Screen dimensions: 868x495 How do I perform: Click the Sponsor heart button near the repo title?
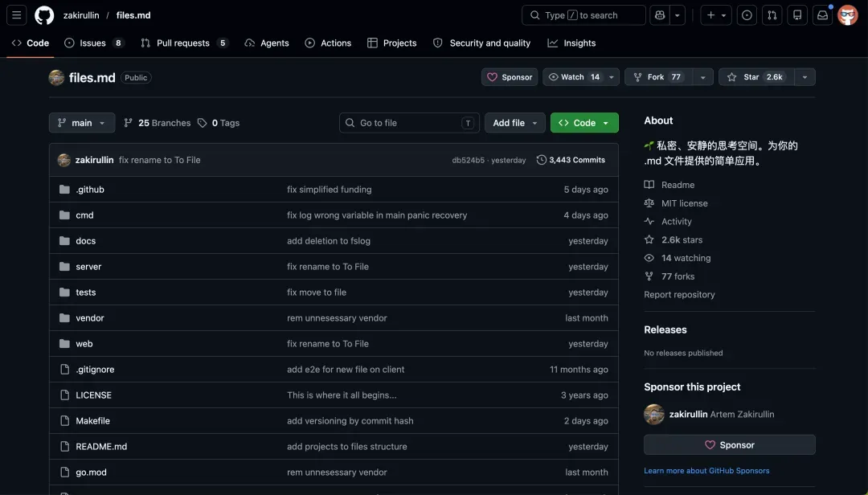click(x=510, y=77)
